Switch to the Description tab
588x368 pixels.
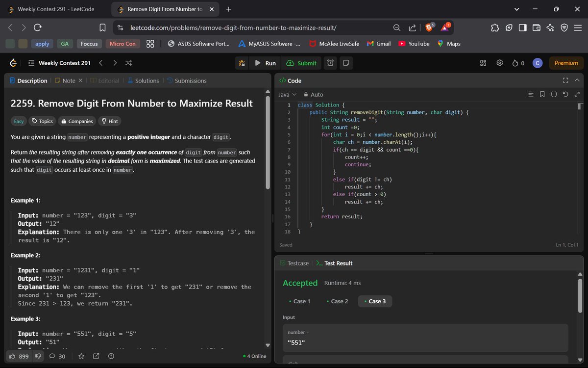[x=28, y=80]
